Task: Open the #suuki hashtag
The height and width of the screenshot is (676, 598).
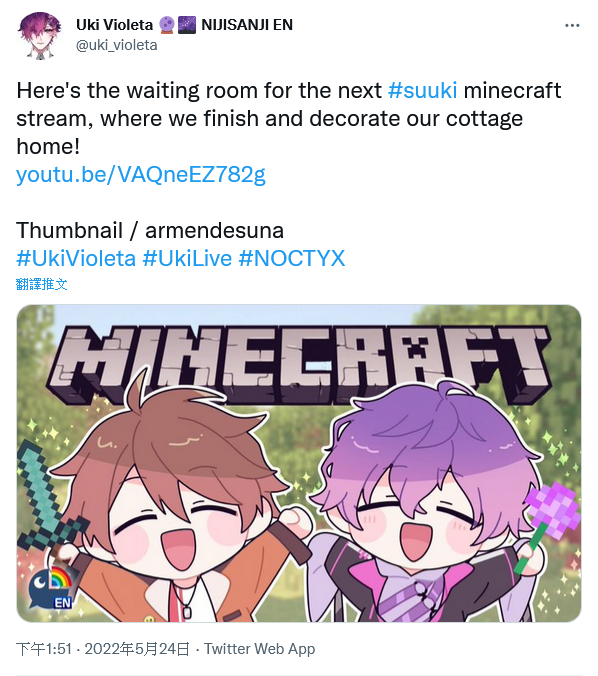Action: 423,91
